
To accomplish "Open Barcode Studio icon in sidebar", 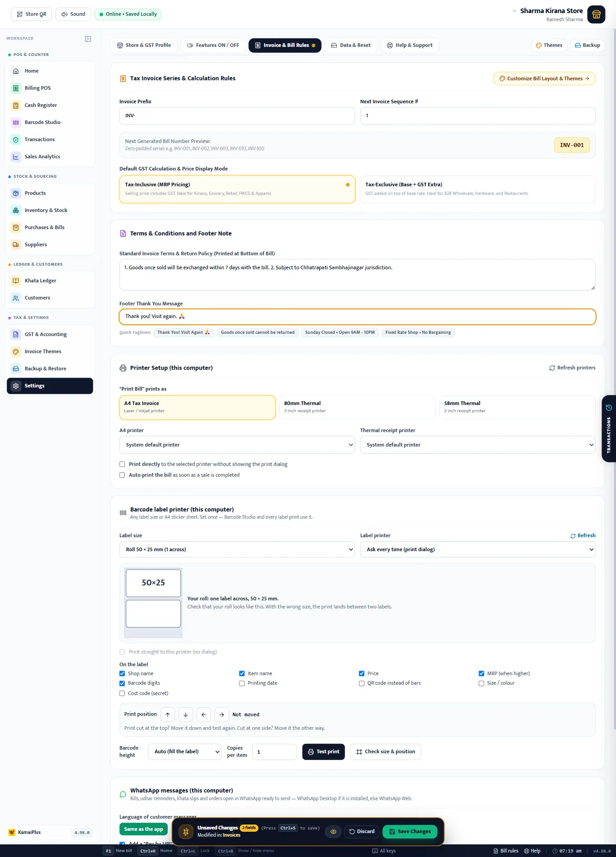I will tap(16, 122).
